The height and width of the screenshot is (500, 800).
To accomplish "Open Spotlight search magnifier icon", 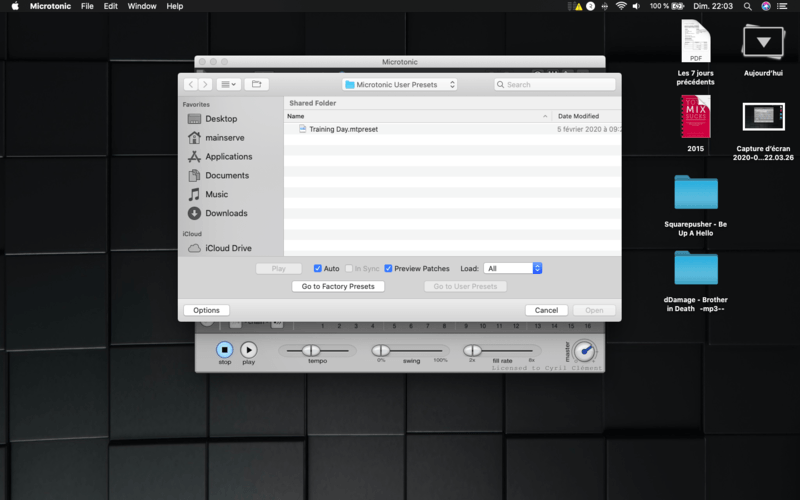I will 747,6.
